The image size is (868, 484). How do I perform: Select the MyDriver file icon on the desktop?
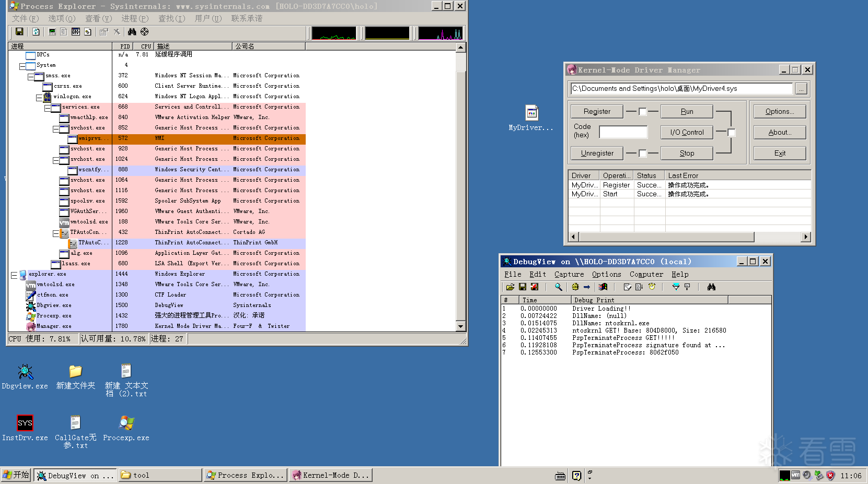tap(531, 117)
